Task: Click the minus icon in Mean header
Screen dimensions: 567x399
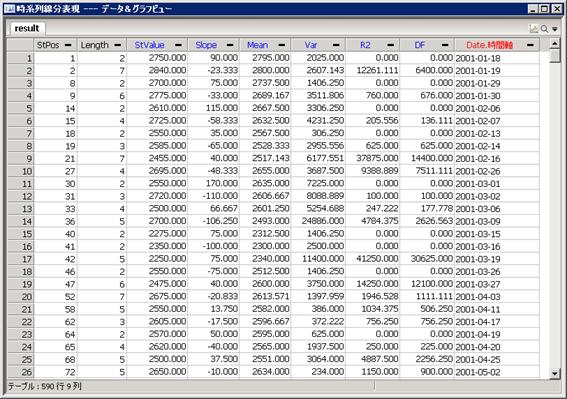Action: (282, 45)
